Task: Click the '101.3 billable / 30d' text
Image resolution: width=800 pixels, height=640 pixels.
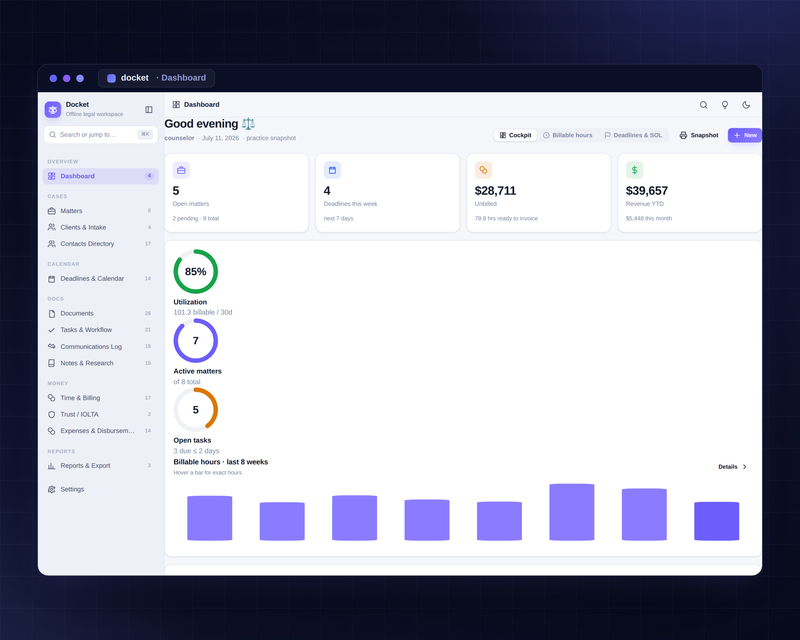Action: click(203, 312)
